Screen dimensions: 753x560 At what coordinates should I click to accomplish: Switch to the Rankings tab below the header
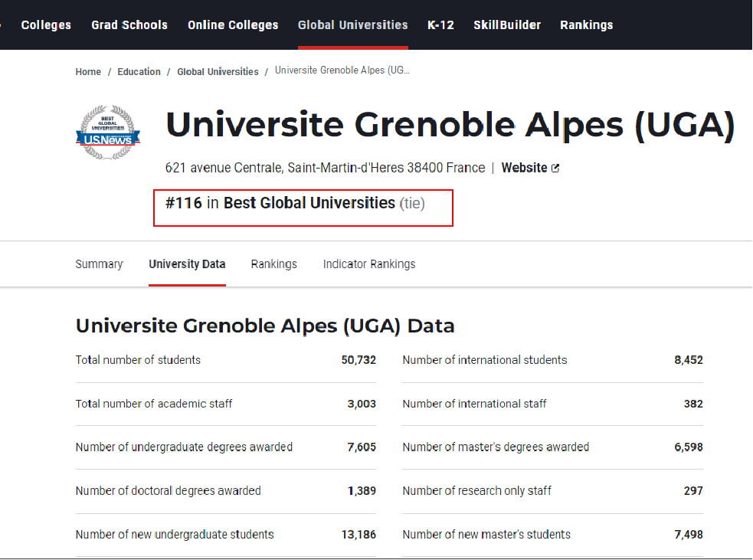274,264
